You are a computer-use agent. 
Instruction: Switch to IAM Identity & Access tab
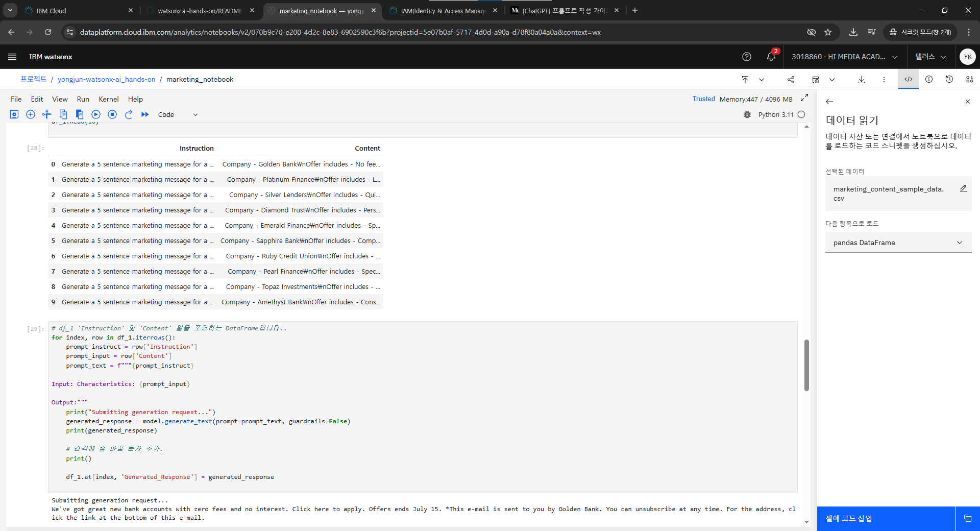(x=443, y=11)
